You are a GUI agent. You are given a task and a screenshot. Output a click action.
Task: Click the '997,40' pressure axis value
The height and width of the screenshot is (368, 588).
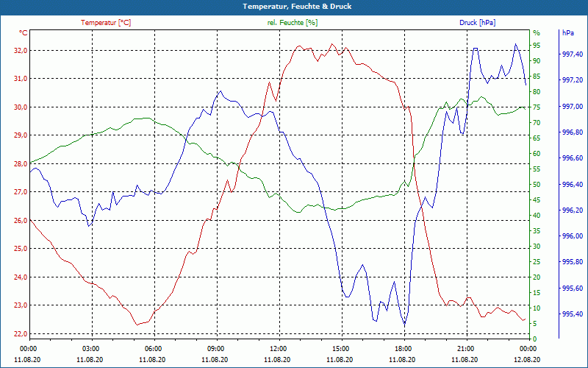click(573, 54)
